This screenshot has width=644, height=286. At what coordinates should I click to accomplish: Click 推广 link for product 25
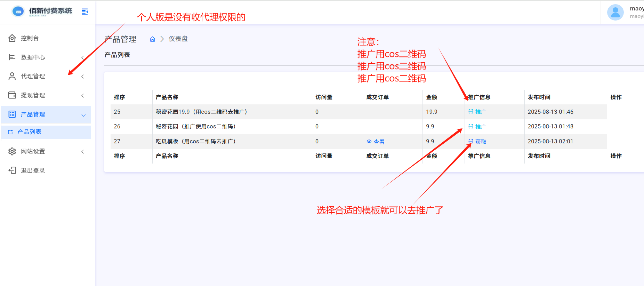tap(480, 112)
